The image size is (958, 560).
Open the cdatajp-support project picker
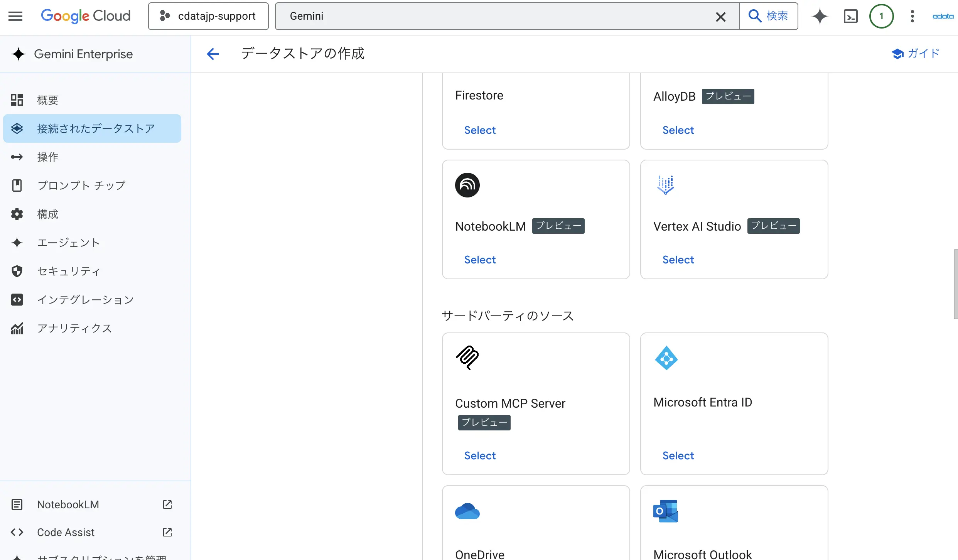coord(208,16)
